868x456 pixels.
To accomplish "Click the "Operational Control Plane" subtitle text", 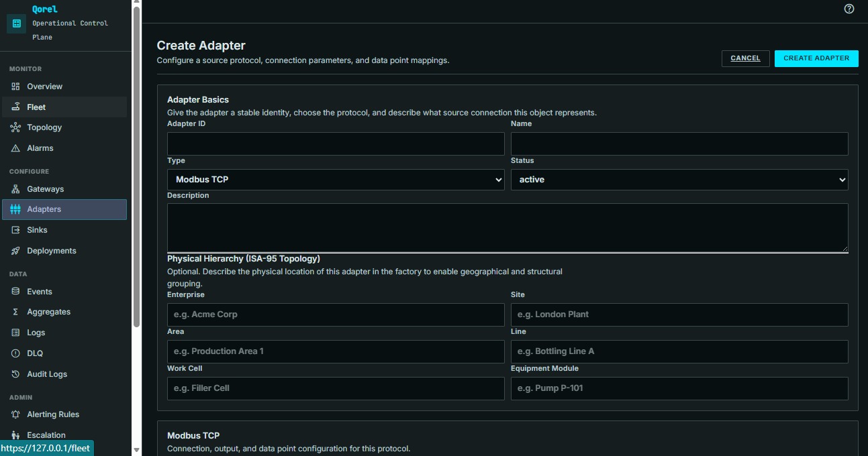I will pos(70,30).
